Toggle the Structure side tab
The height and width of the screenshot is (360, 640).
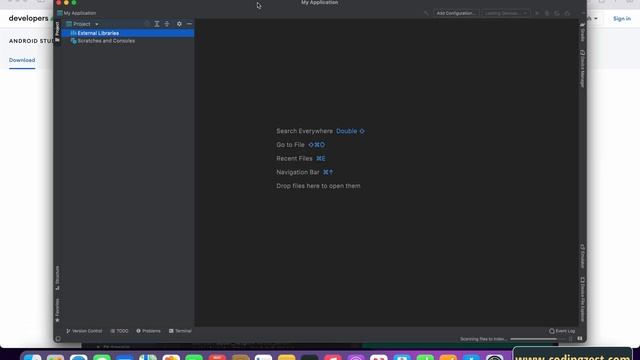[58, 278]
